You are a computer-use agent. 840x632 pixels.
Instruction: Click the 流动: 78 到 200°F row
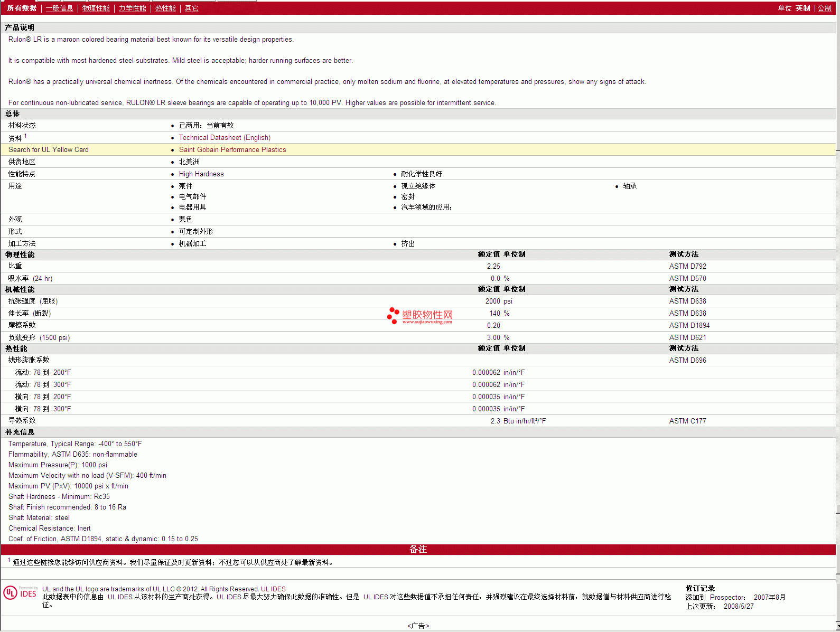click(418, 372)
